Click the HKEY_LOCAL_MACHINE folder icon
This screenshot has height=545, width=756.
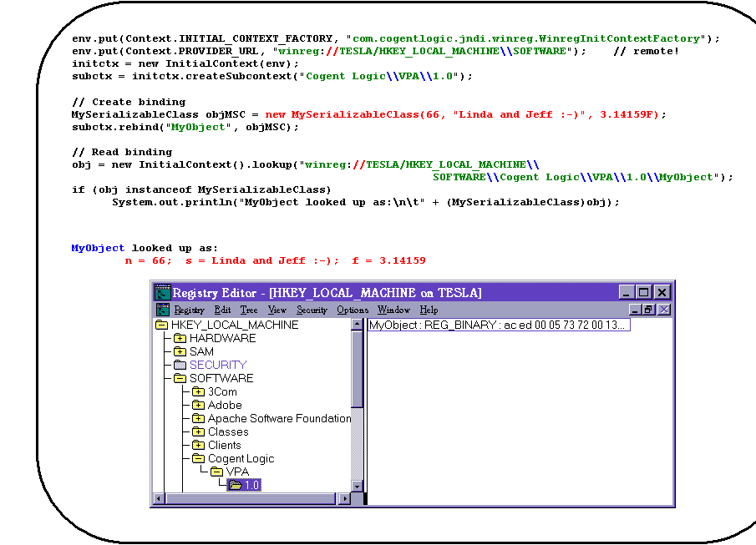(x=160, y=325)
